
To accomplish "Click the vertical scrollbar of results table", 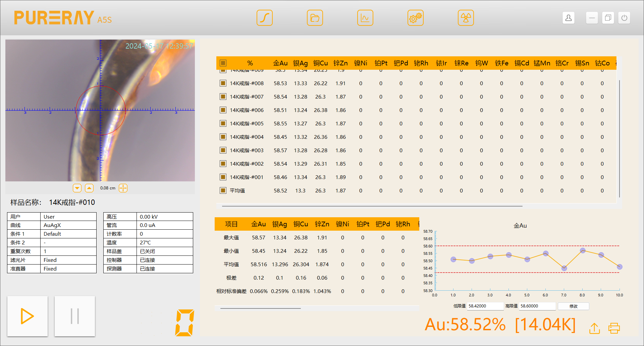I will point(619,138).
